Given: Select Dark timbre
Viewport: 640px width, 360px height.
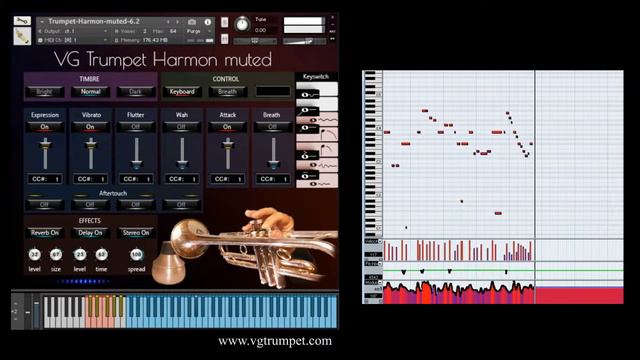Looking at the screenshot, I should point(135,92).
